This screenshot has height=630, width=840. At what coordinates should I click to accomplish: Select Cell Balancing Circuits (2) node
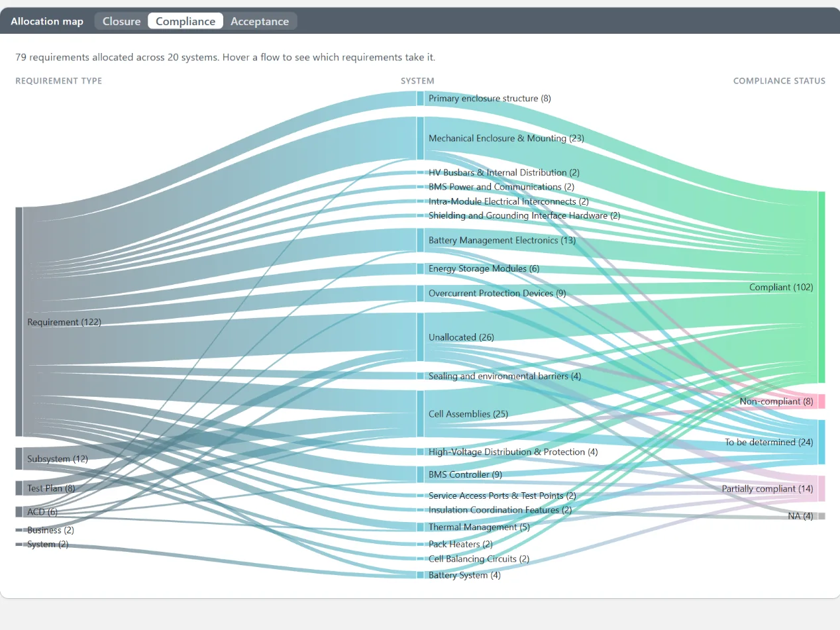point(479,559)
